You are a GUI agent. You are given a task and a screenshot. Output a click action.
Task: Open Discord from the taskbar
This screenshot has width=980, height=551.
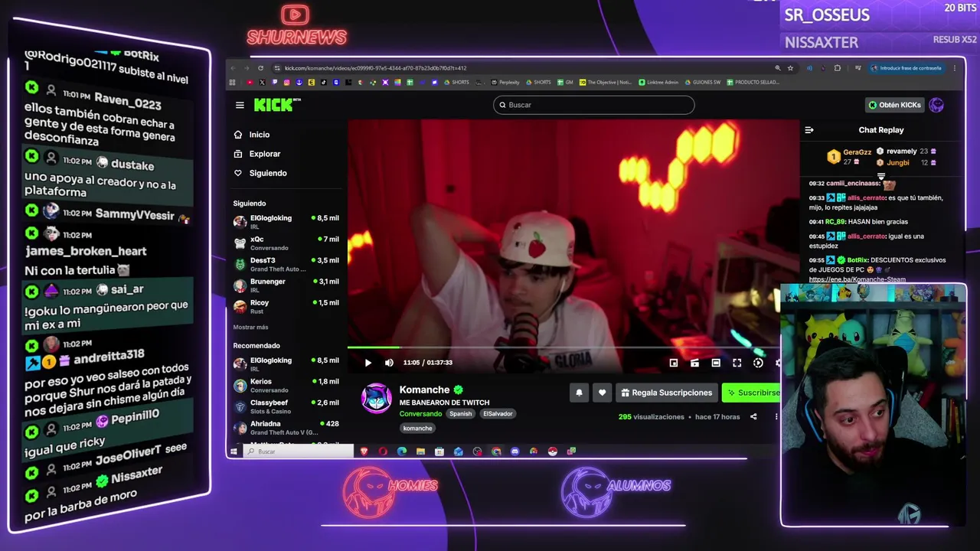point(514,452)
